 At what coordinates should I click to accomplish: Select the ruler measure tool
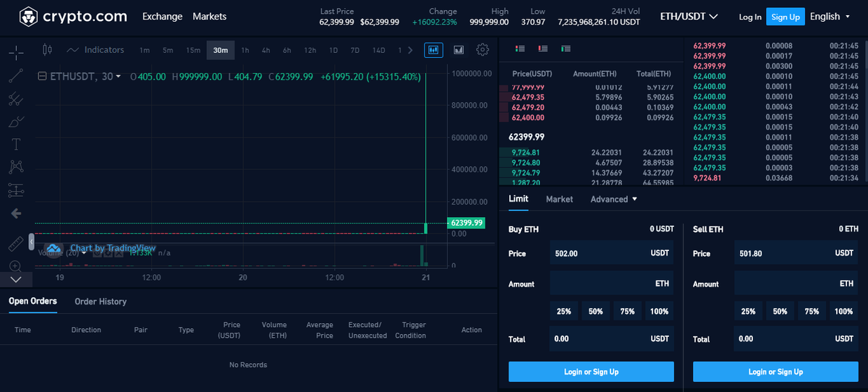[x=16, y=243]
